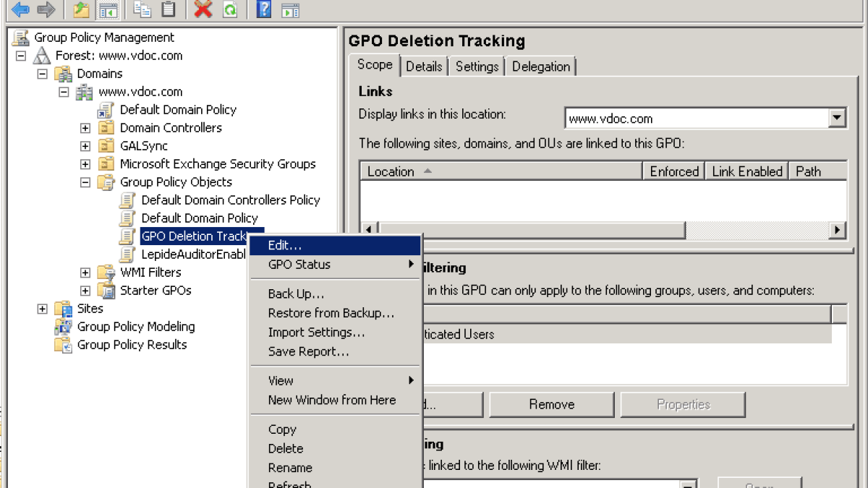Click the Copy icon in toolbar
Viewport: 868px width, 488px height.
(142, 9)
